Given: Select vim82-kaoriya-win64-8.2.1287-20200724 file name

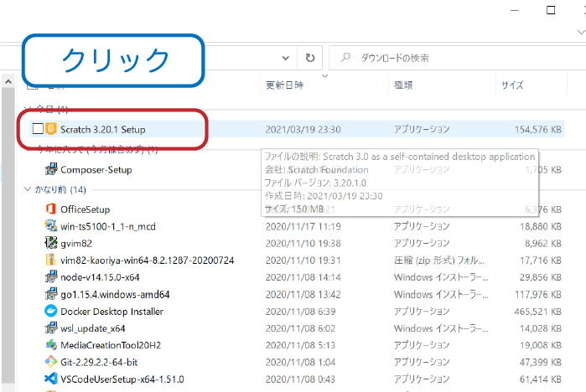Looking at the screenshot, I should pyautogui.click(x=148, y=260).
